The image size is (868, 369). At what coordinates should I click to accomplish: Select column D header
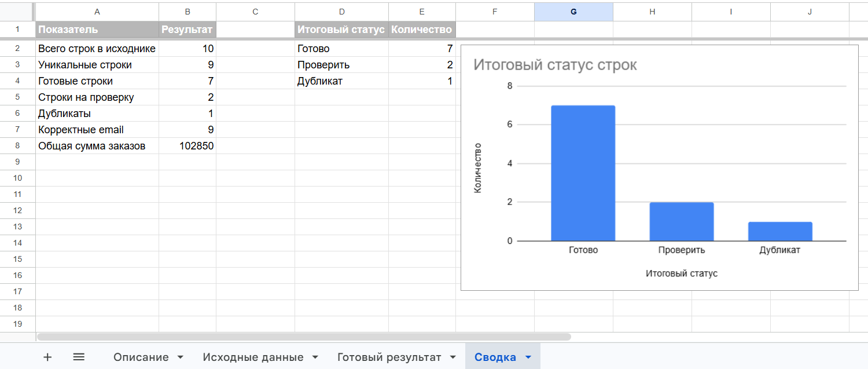click(341, 12)
